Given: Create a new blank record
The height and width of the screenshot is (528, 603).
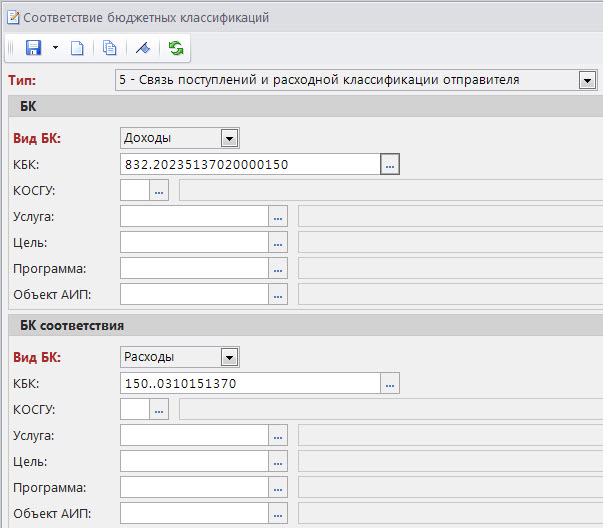Looking at the screenshot, I should [x=77, y=48].
